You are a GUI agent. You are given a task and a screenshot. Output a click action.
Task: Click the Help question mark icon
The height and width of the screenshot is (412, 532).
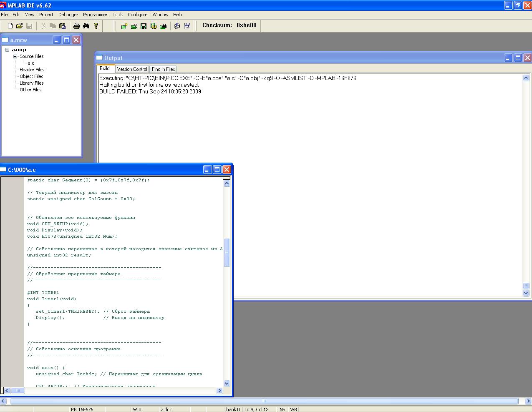(96, 26)
